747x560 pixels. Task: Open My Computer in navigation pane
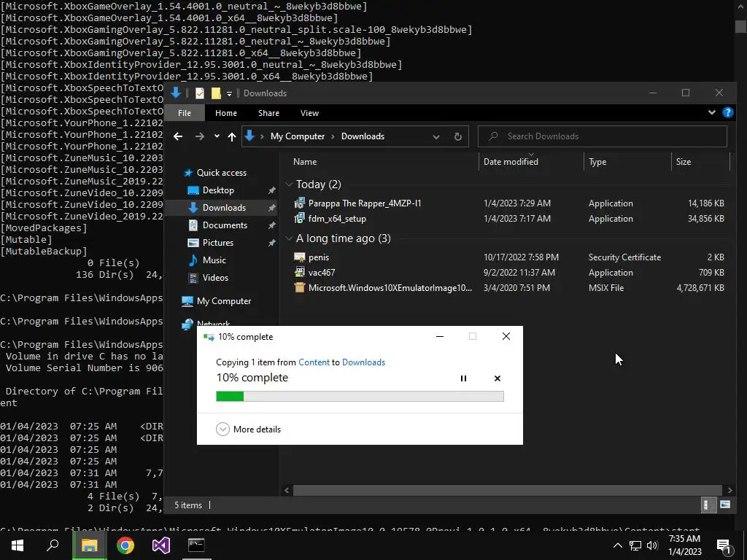click(223, 301)
